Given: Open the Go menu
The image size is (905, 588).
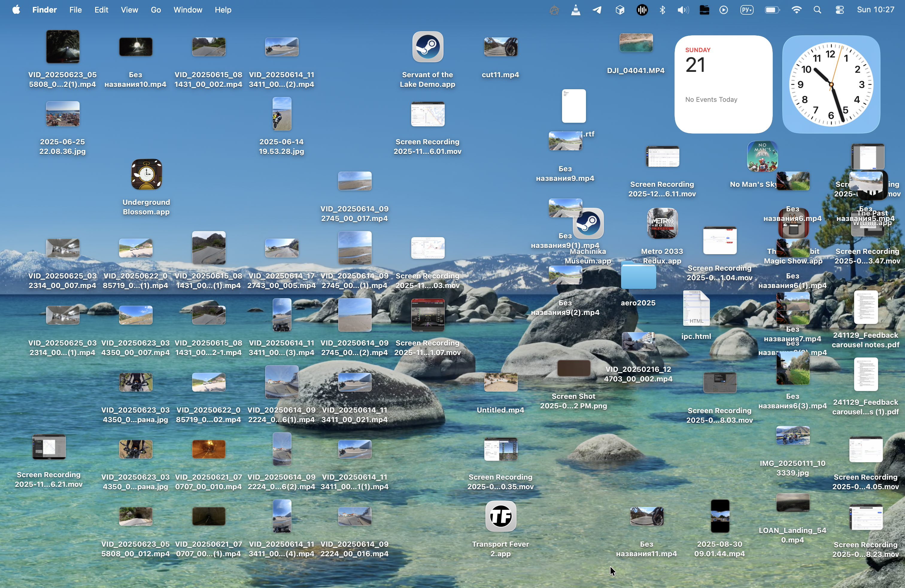Looking at the screenshot, I should click(156, 10).
